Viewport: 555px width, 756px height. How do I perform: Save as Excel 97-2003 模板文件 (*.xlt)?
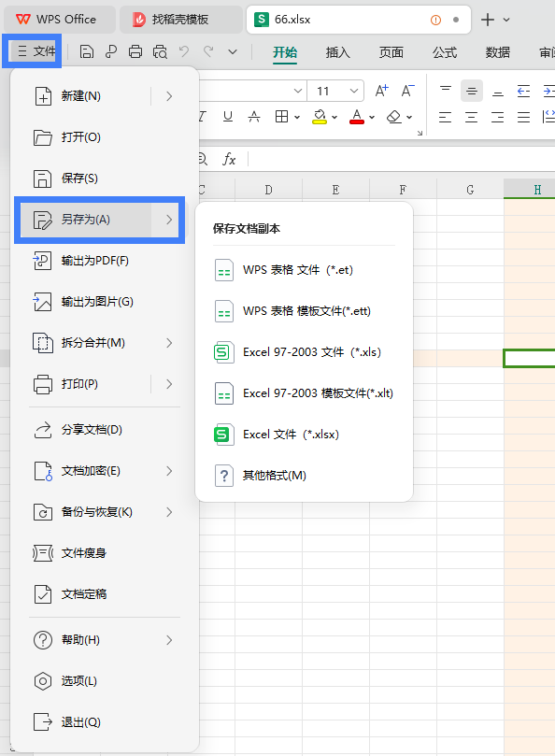coord(304,393)
